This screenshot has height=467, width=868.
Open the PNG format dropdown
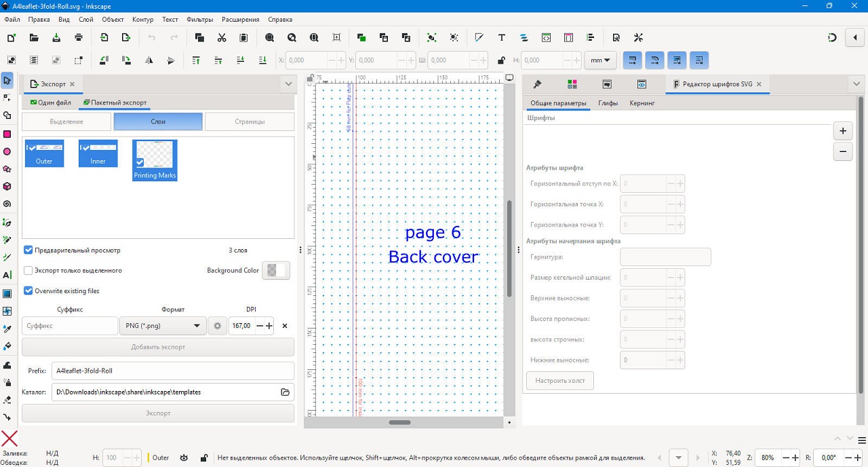pos(163,326)
